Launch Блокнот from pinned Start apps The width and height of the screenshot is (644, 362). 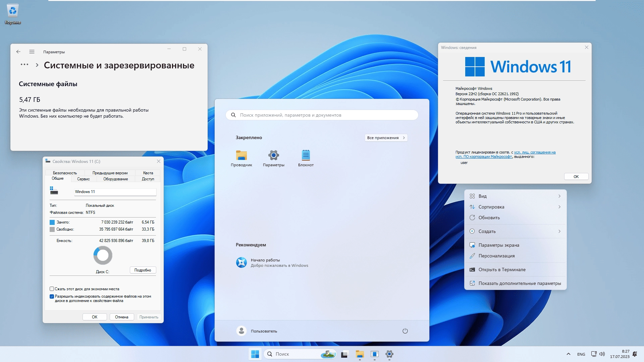click(306, 158)
